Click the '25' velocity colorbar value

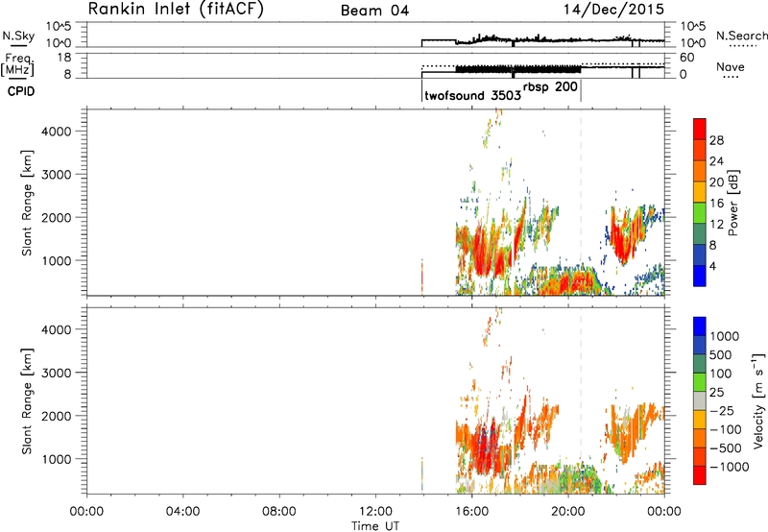tap(716, 393)
